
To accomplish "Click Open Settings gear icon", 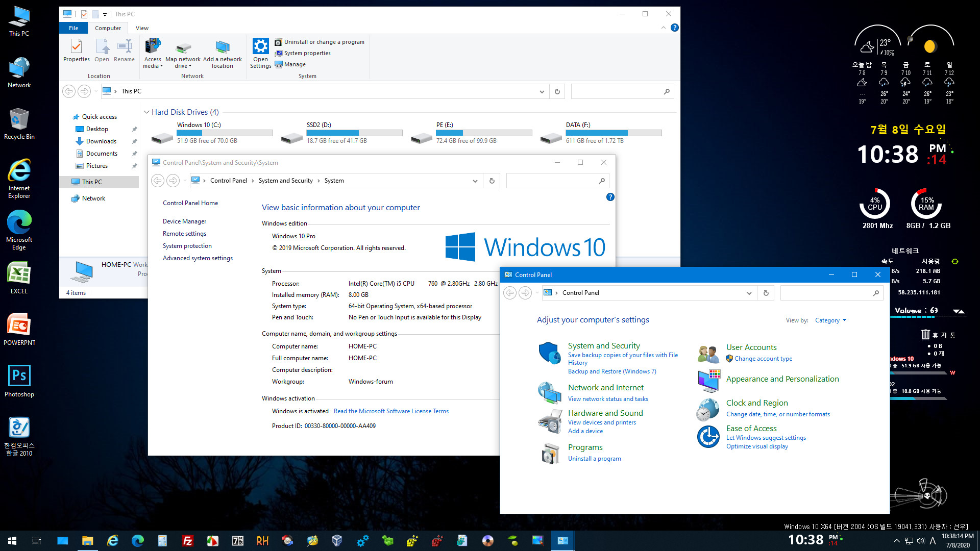I will pos(261,46).
